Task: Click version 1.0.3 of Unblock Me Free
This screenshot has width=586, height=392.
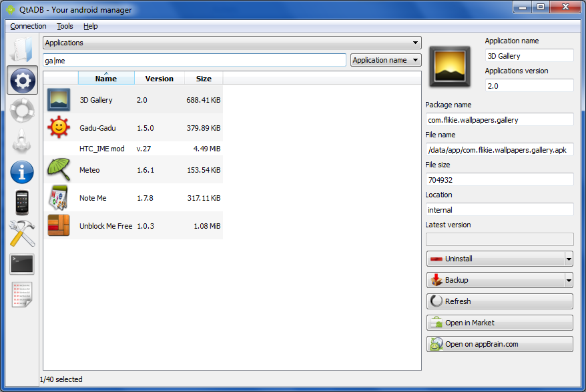Action: [x=145, y=226]
